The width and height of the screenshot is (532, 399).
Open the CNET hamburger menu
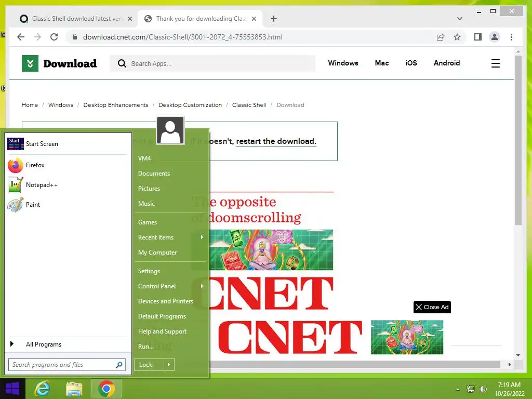tap(495, 63)
